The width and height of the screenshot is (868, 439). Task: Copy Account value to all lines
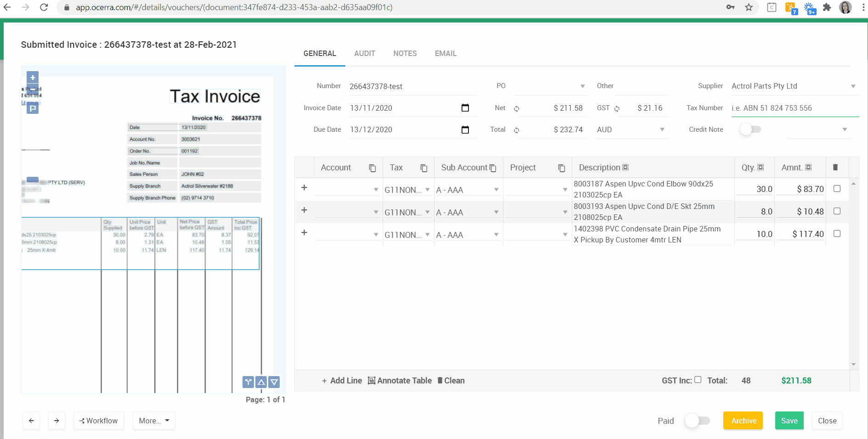[x=372, y=169]
